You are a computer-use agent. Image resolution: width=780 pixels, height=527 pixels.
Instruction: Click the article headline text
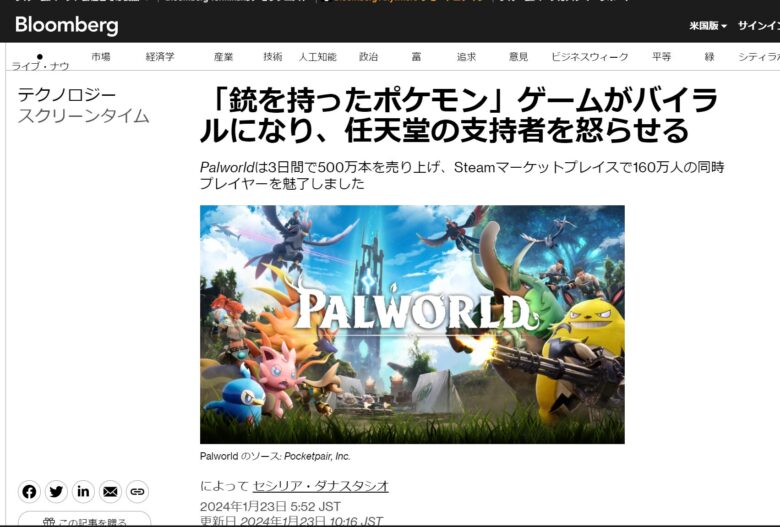(x=458, y=115)
